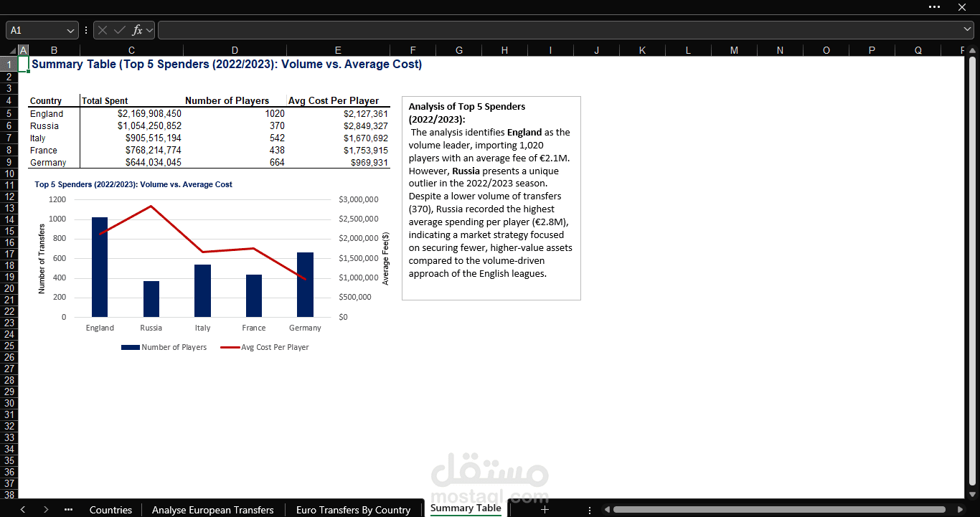980x517 pixels.
Task: Select the Analyse European Transfers tab
Action: [x=213, y=509]
